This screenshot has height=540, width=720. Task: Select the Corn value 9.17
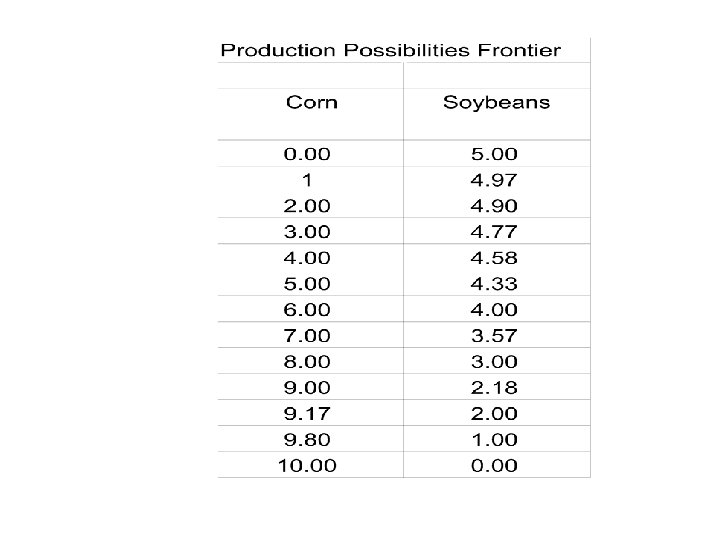[x=308, y=413]
